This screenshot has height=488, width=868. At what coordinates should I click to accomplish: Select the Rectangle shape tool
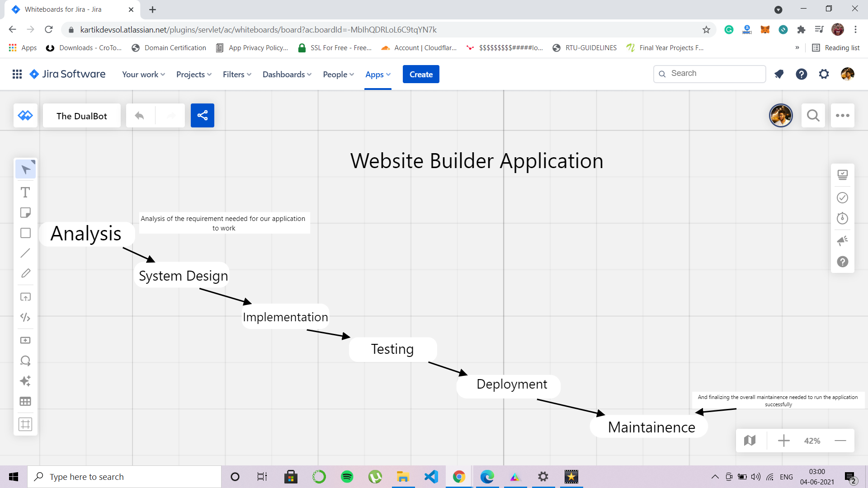click(x=25, y=233)
